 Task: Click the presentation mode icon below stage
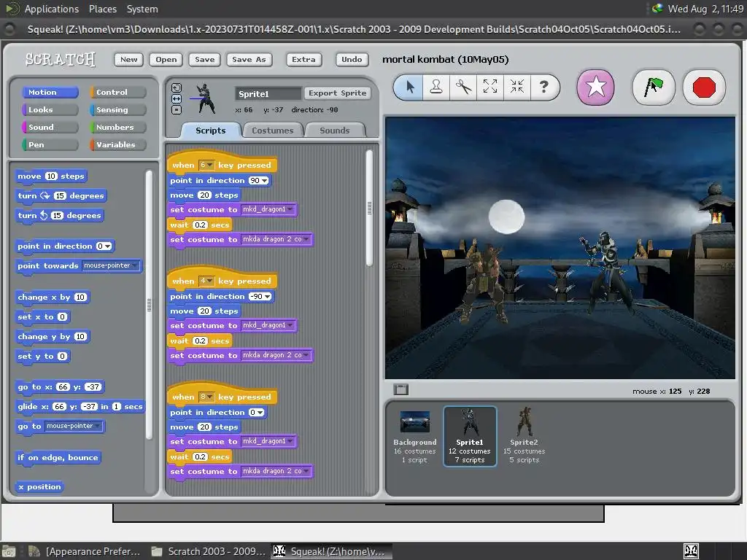point(401,389)
